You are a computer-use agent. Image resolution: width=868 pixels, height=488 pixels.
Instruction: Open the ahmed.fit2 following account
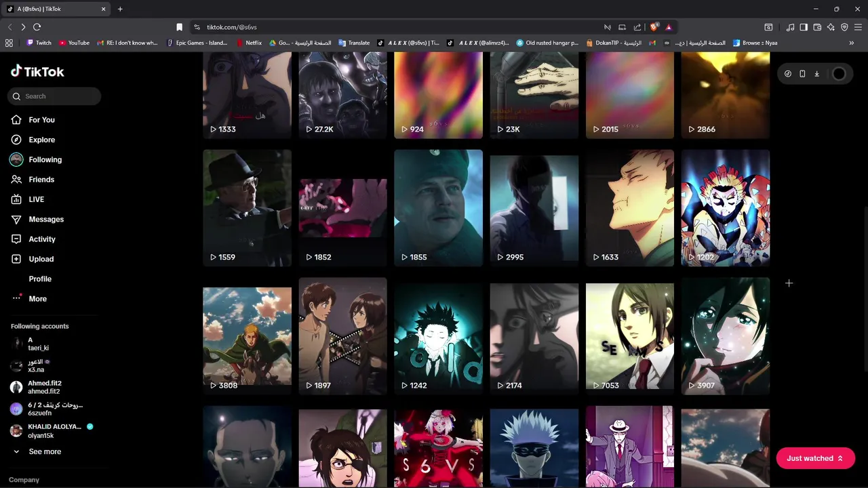(36, 387)
